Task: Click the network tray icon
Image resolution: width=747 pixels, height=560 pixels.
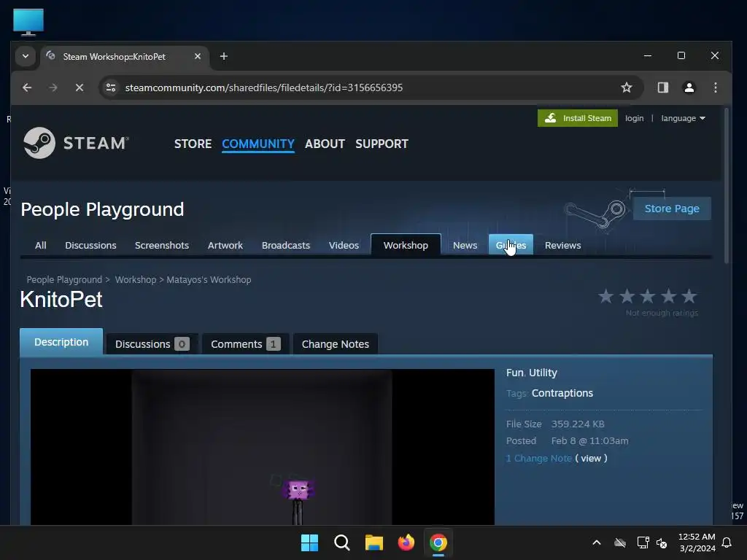Action: 643,542
